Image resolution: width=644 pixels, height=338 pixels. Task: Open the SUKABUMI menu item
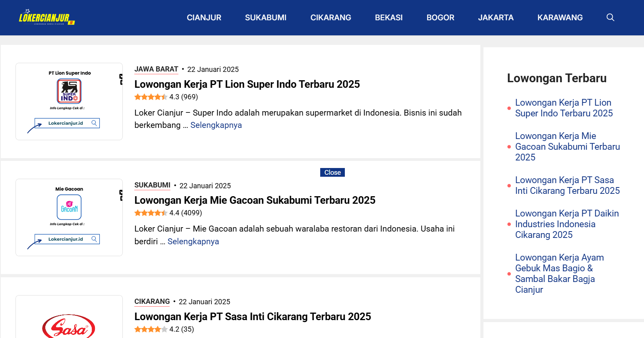[x=266, y=17]
